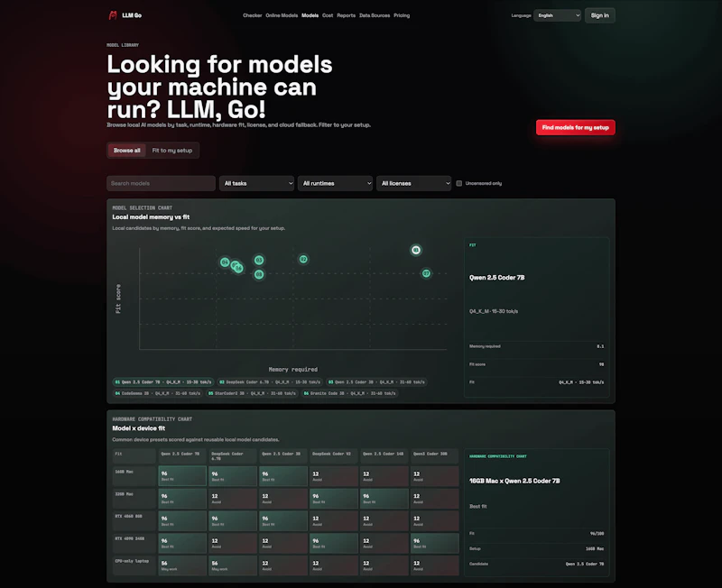This screenshot has height=588, width=722.
Task: Click the Qwen 2.5 Coder 7B legend chip
Action: 163,381
